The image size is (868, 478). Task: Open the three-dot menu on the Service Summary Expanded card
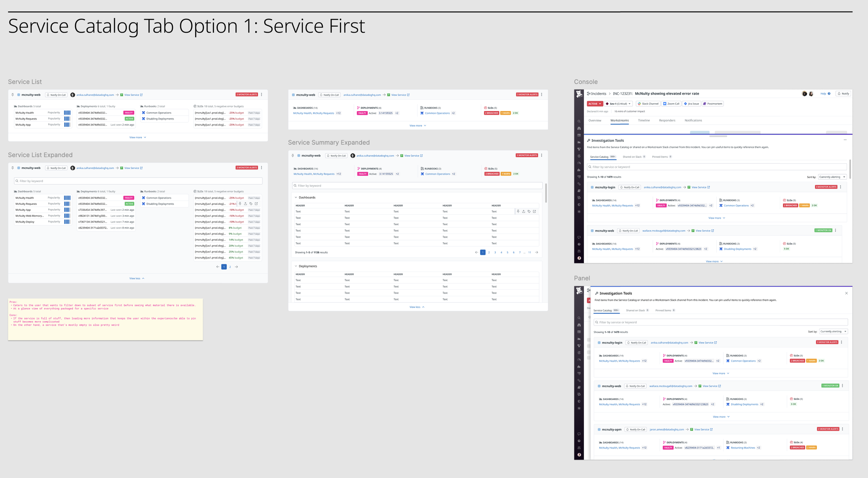[542, 155]
